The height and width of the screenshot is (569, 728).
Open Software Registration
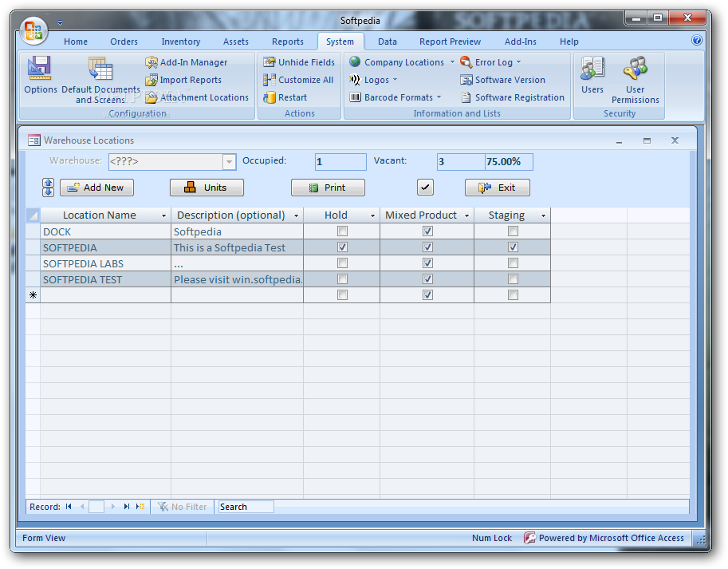click(513, 97)
